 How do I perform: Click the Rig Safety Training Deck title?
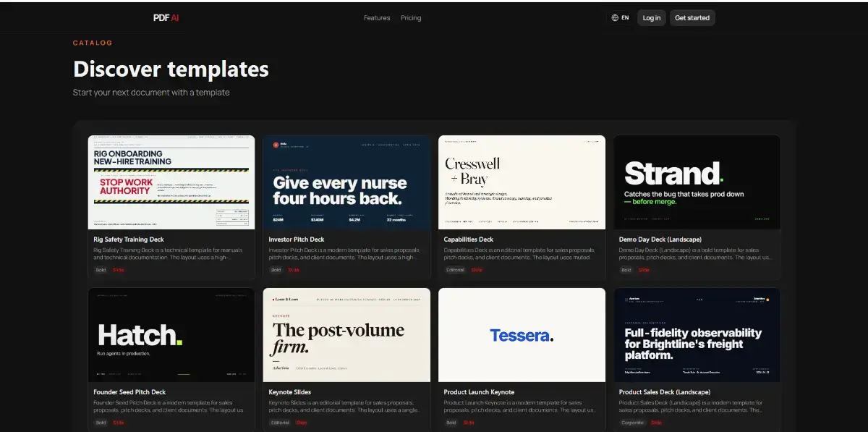point(129,240)
